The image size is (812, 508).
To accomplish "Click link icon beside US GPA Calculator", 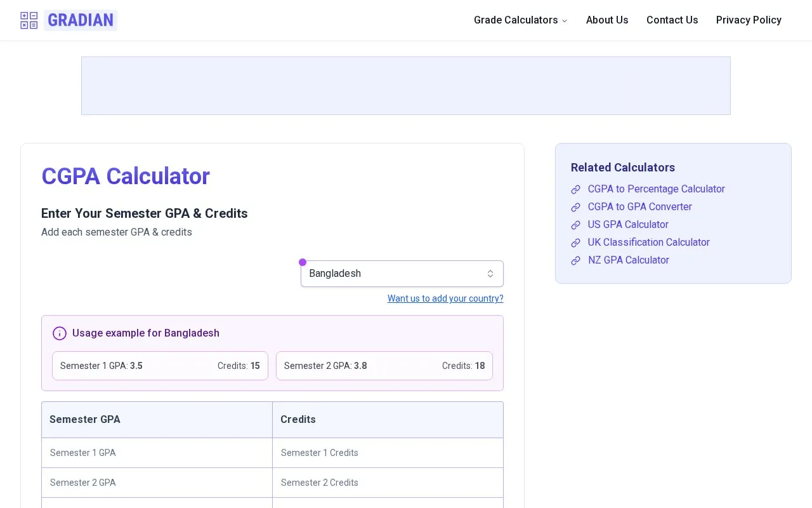I will 575,225.
